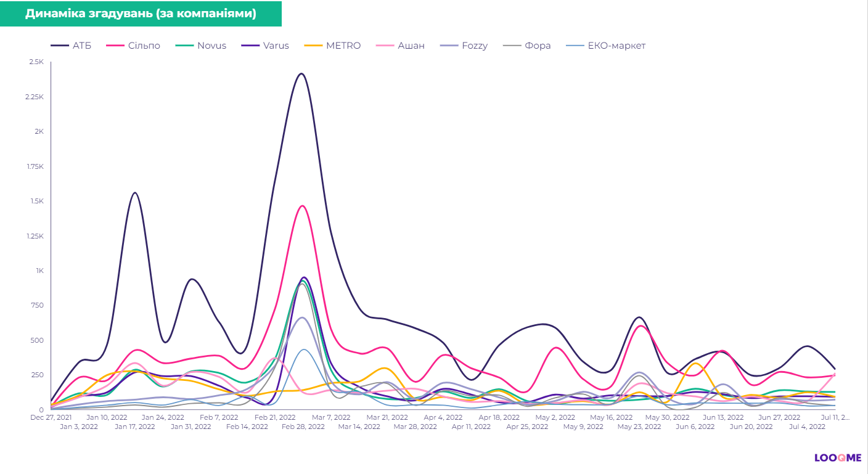Pick the May 23, 2022 axis date
868x474 pixels.
click(x=638, y=427)
